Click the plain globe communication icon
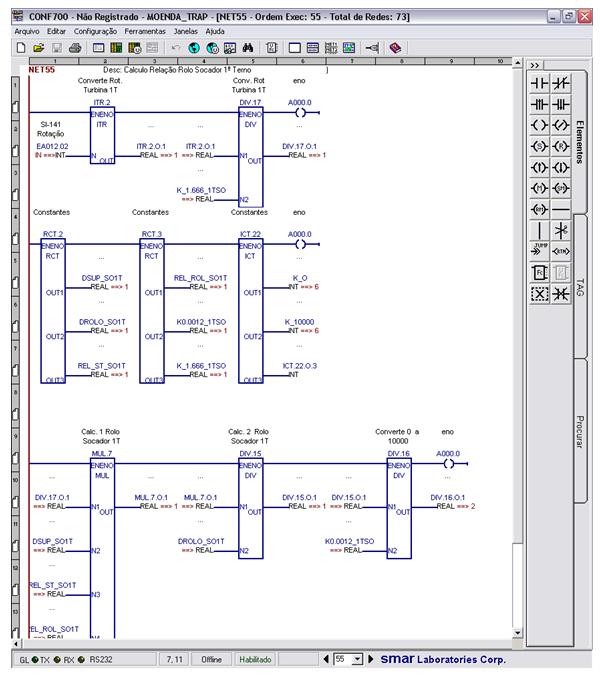This screenshot has height=675, width=600. tap(194, 48)
